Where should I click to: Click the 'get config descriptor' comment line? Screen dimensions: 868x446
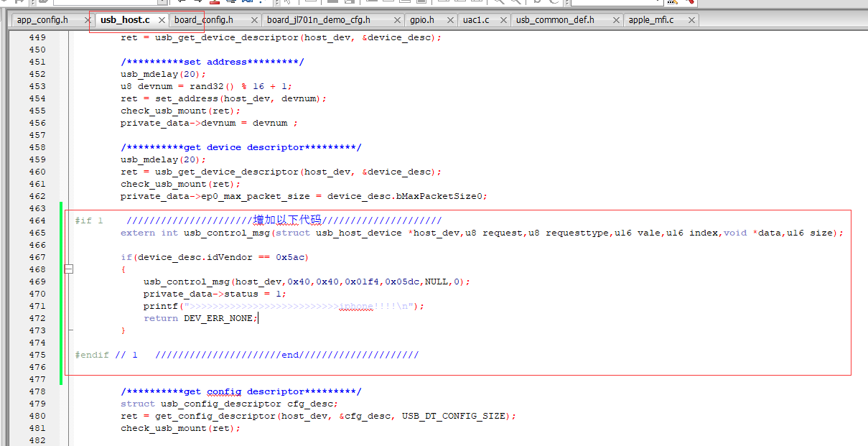pos(241,391)
